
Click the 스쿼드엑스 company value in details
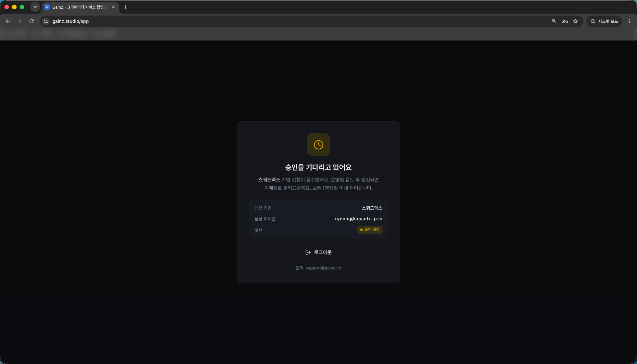pos(372,208)
